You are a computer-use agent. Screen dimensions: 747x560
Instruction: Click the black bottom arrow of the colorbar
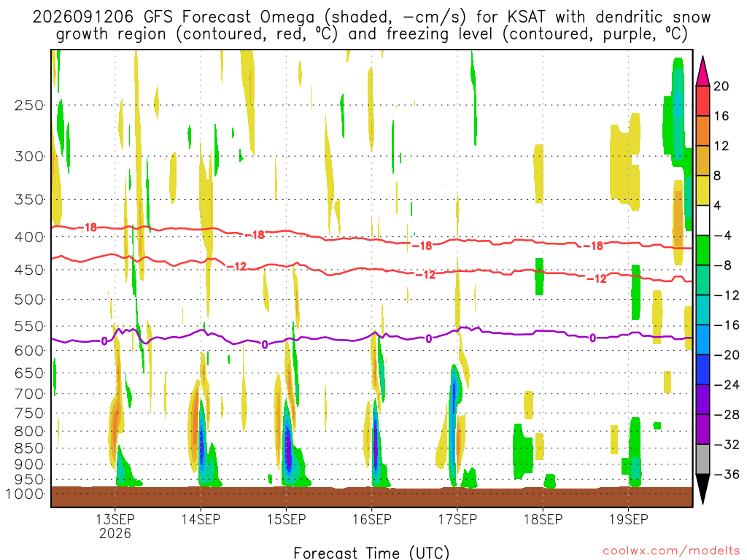703,489
